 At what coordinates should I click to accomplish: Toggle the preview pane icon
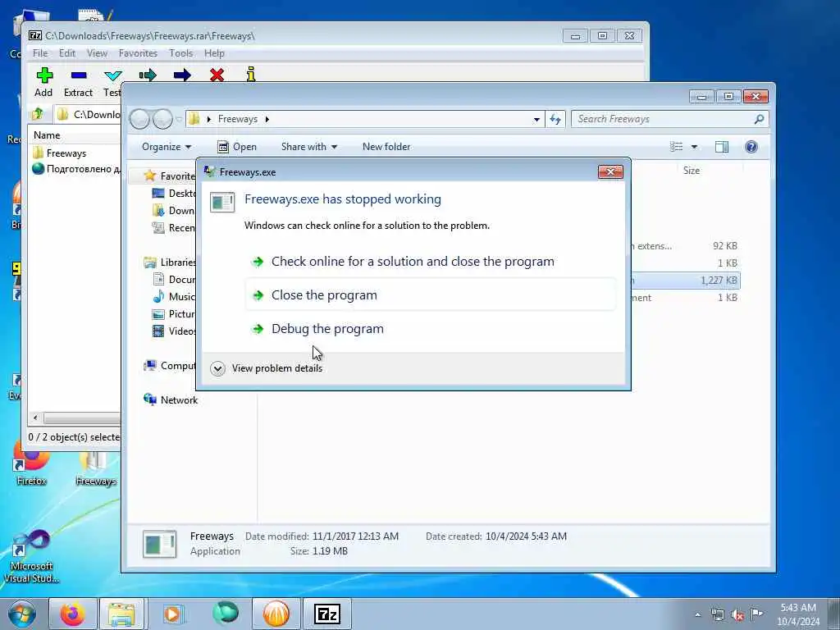tap(722, 147)
